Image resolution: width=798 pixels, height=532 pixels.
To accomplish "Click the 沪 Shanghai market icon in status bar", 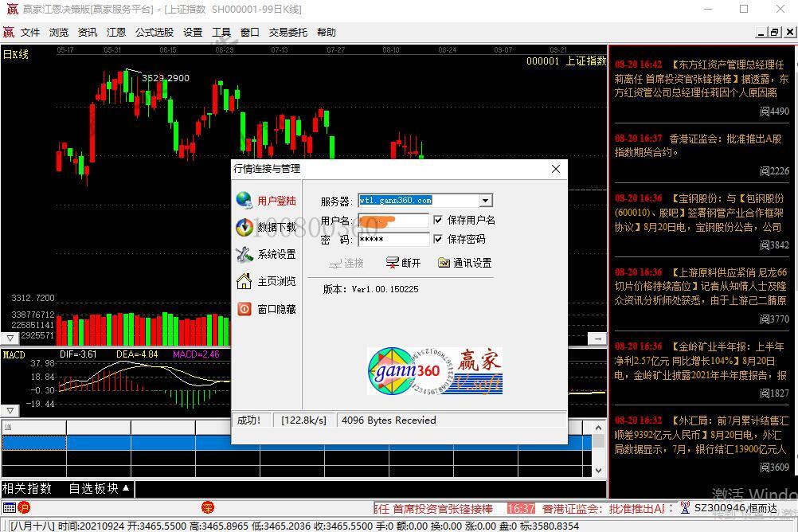I will [x=24, y=508].
